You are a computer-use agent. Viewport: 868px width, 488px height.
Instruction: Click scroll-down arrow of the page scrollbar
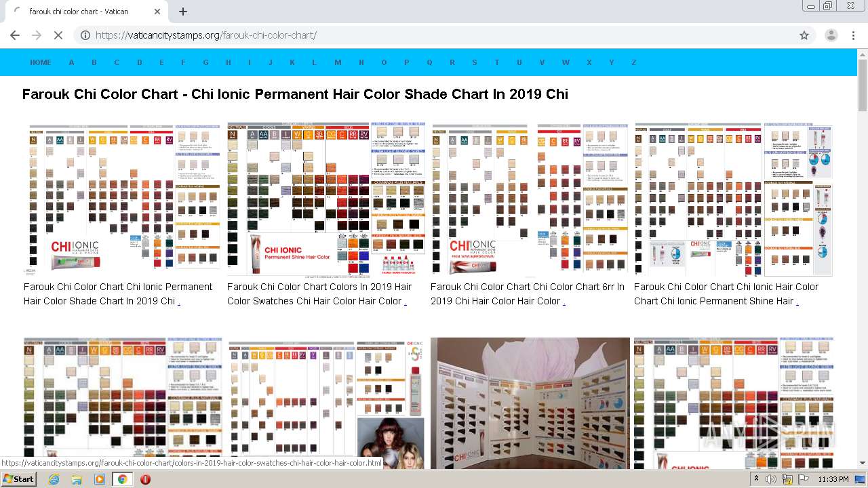[x=863, y=463]
